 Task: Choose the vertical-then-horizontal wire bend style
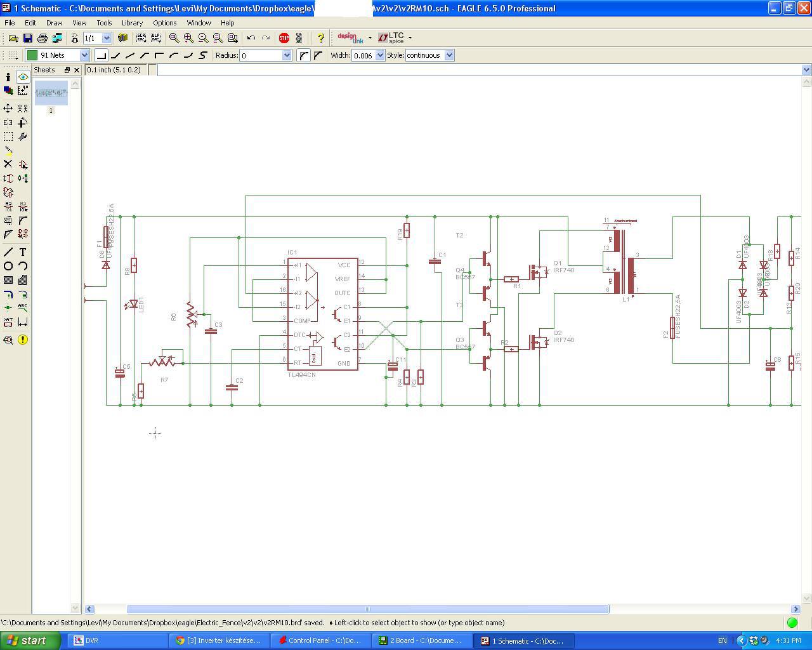[159, 55]
